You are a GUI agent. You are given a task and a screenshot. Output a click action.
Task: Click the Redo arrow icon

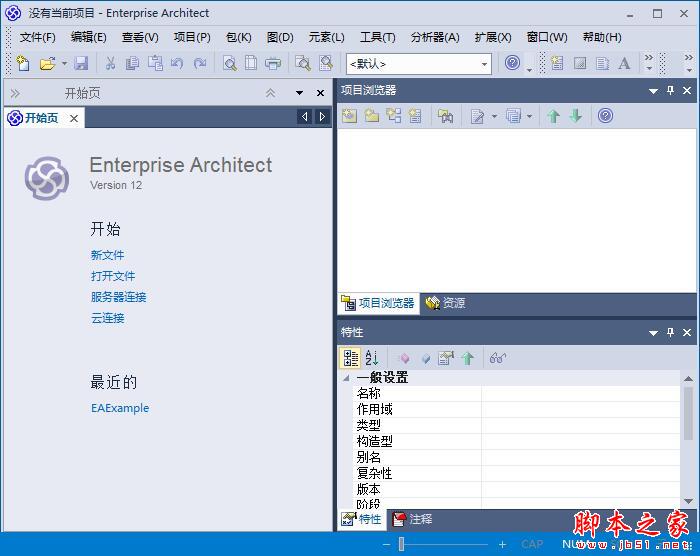tap(200, 63)
